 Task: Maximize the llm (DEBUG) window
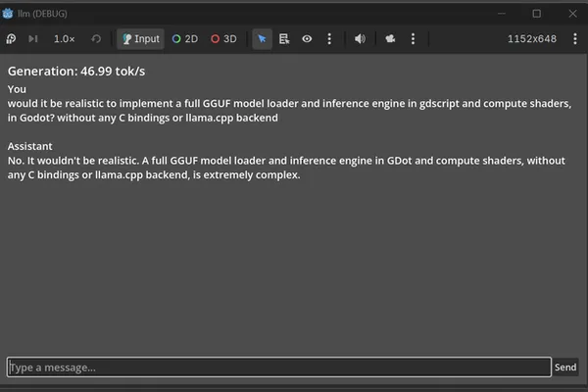pos(537,14)
